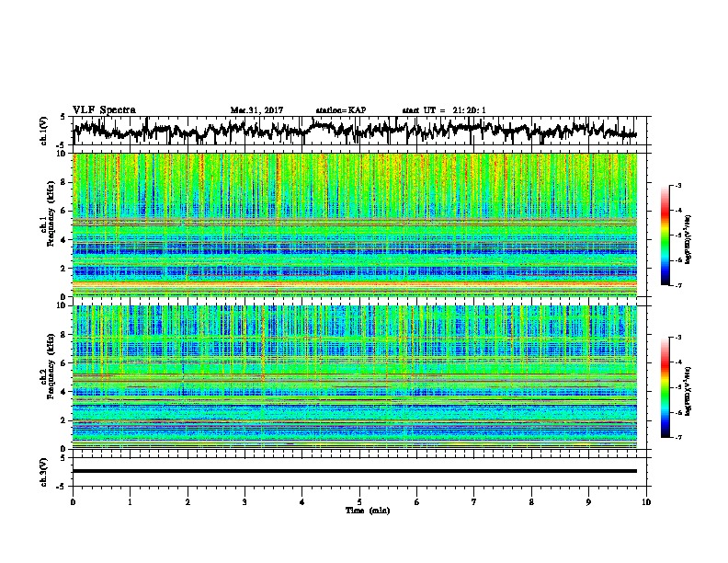
Task: Click the '-3' label on ch.2 colorbar
Action: click(677, 338)
